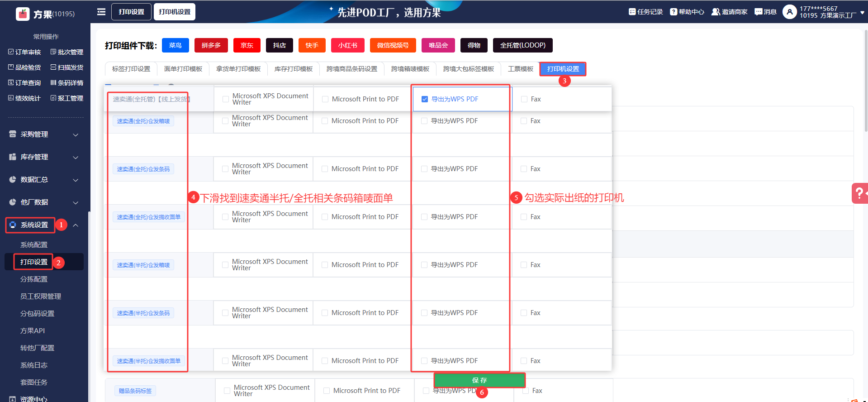Check Microsoft XPS Document Writer for 速卖通(全托)仓发箱唛

click(x=225, y=121)
